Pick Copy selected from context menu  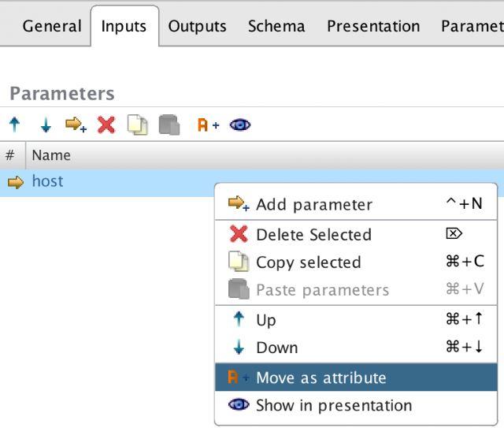point(308,262)
